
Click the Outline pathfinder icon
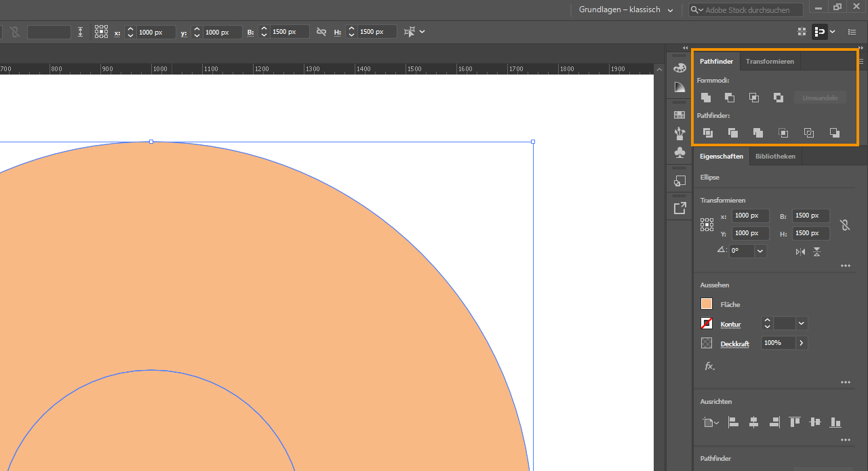click(809, 133)
